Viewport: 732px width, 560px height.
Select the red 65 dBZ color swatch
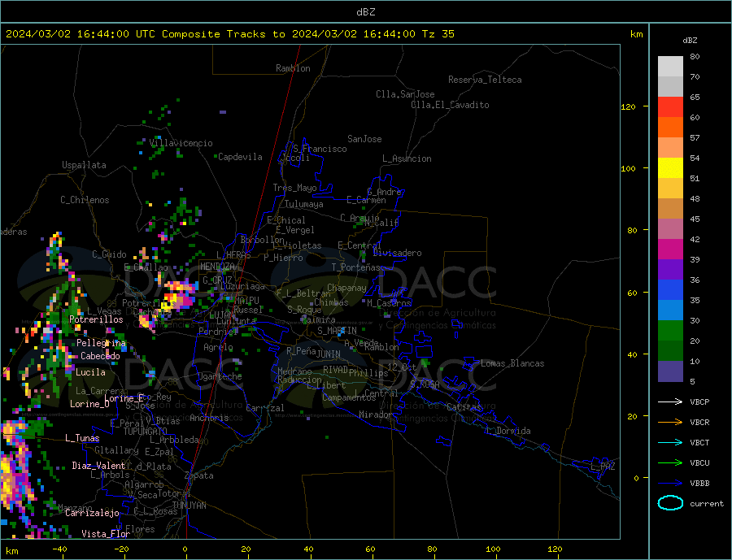(670, 106)
